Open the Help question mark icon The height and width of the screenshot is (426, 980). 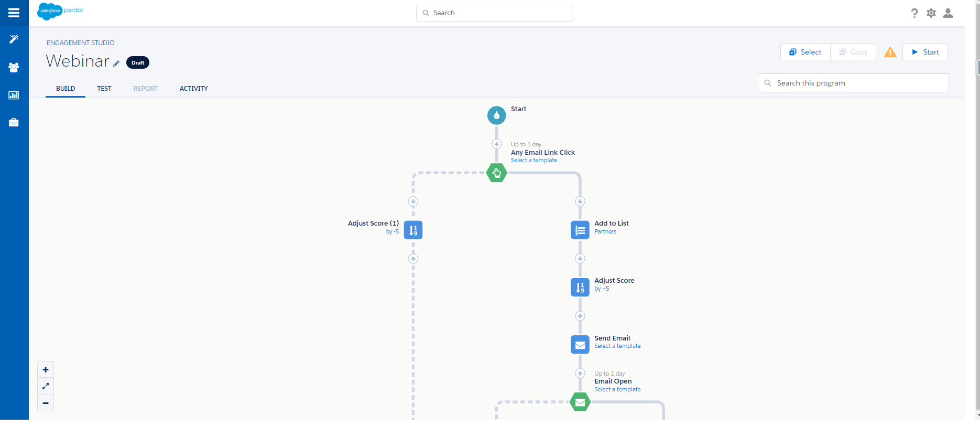click(x=914, y=13)
